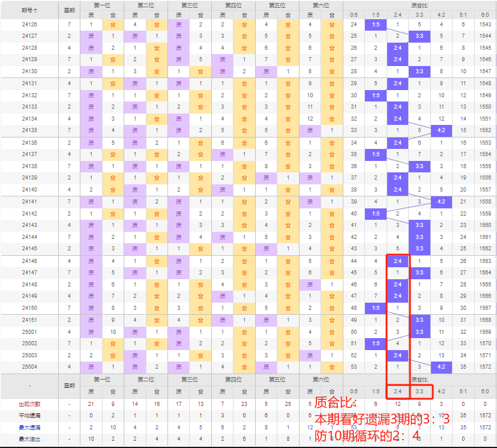The image size is (497, 448).
Task: Click the sort arrow icon beside 期号
Action: [35, 10]
